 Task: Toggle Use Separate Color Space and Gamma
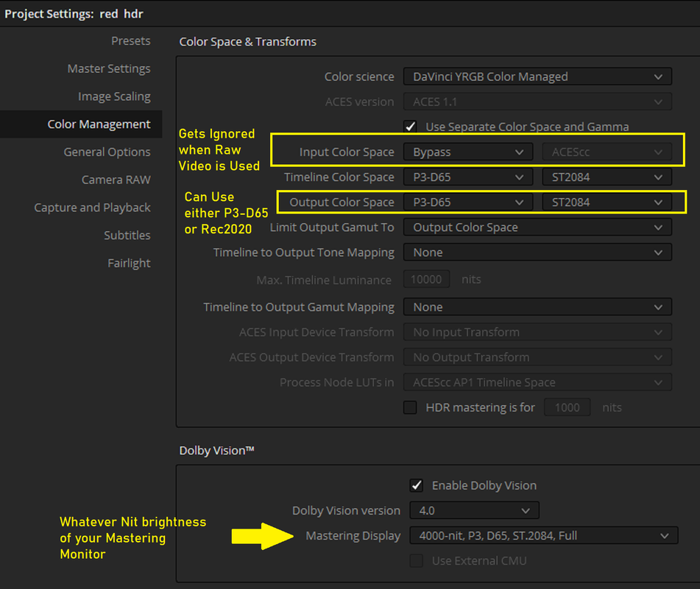tap(410, 127)
